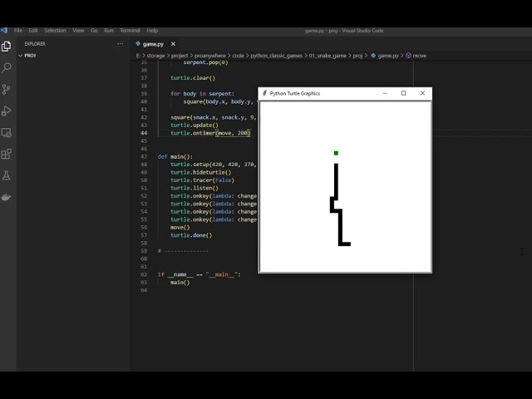Open the Terminal menu
Image resolution: width=532 pixels, height=399 pixels.
click(x=130, y=31)
